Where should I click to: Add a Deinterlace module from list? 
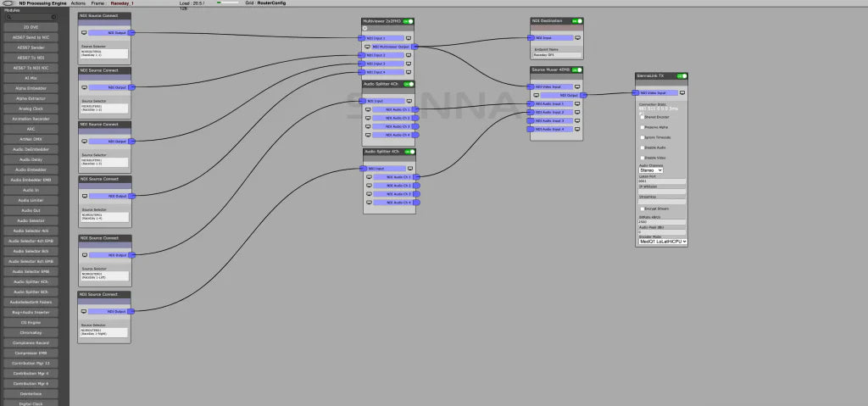(31, 394)
